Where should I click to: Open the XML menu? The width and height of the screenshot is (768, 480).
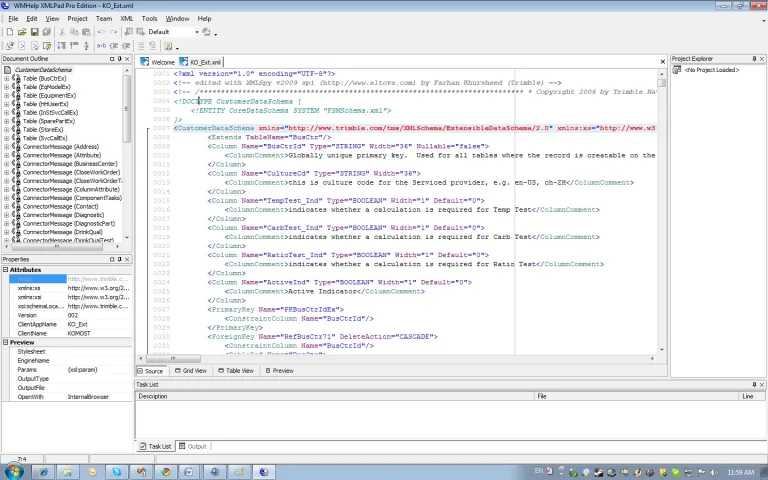pos(126,19)
